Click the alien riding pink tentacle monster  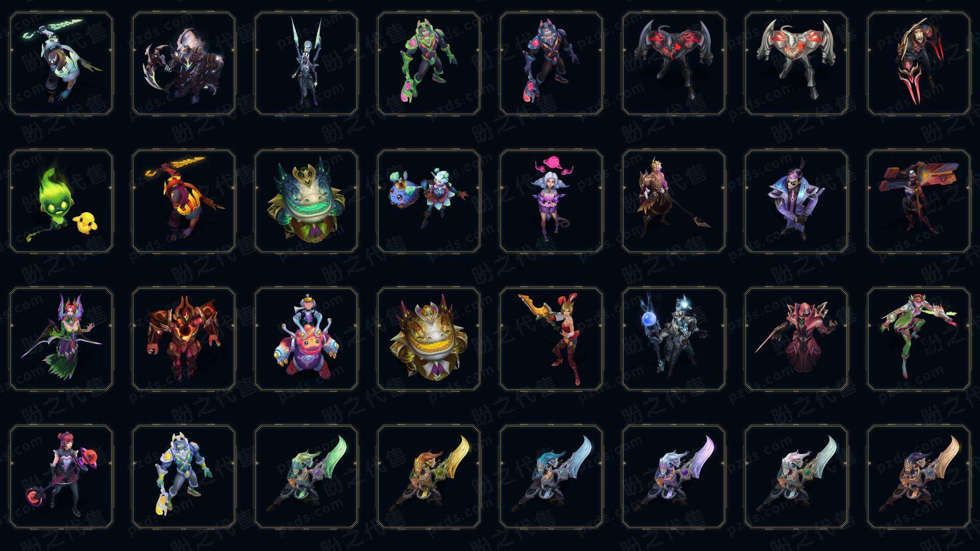point(306,339)
